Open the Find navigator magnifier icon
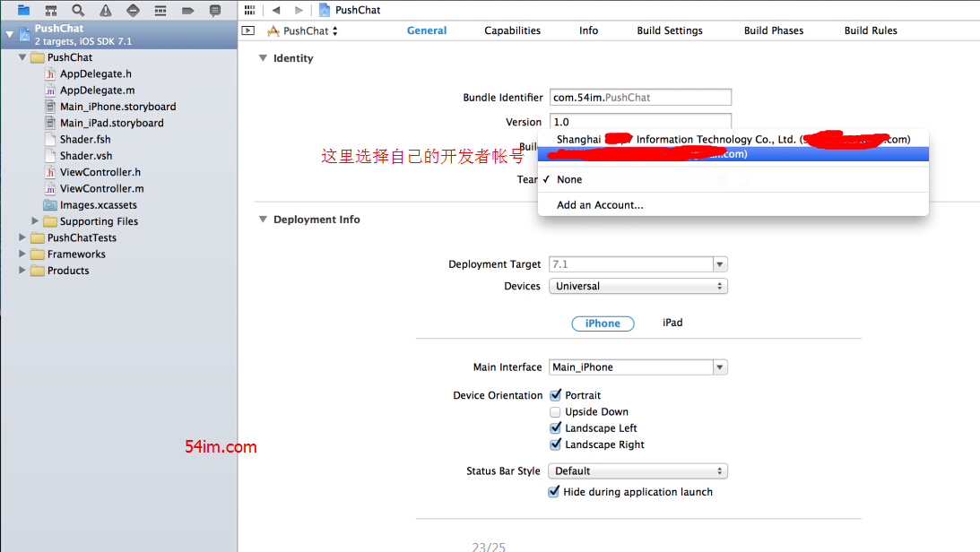 (79, 11)
